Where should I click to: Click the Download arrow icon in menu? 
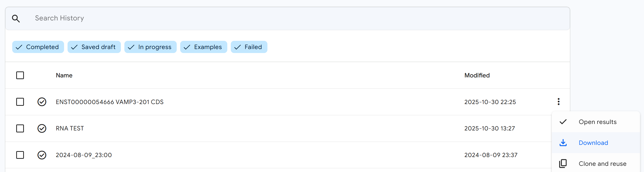click(563, 143)
